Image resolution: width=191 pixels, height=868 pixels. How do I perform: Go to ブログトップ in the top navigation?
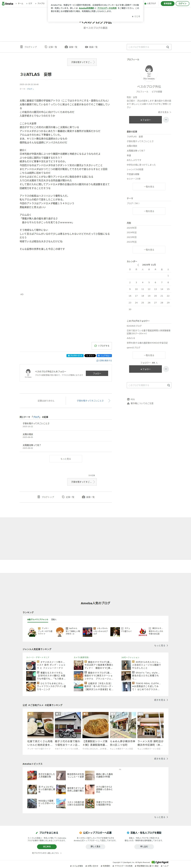[x=29, y=47]
